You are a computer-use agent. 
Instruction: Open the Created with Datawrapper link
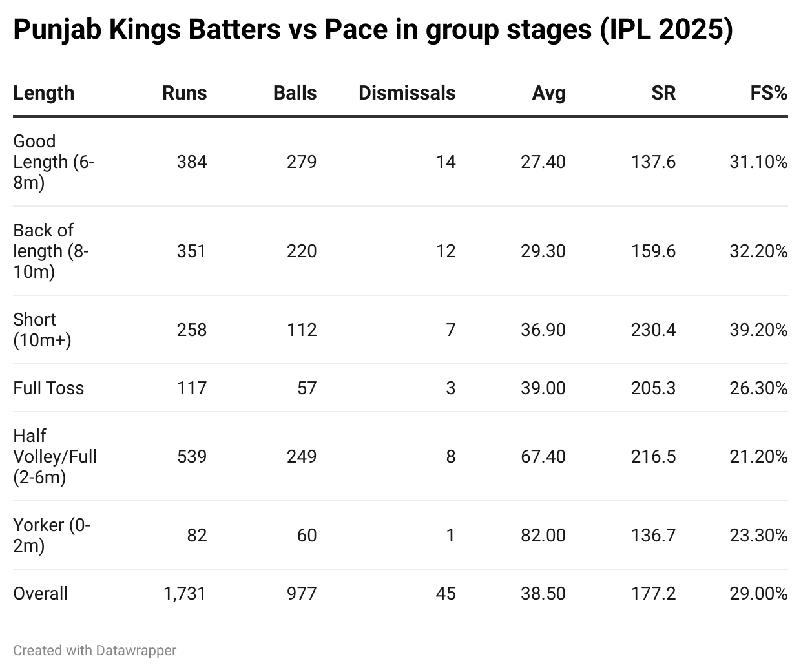[94, 650]
